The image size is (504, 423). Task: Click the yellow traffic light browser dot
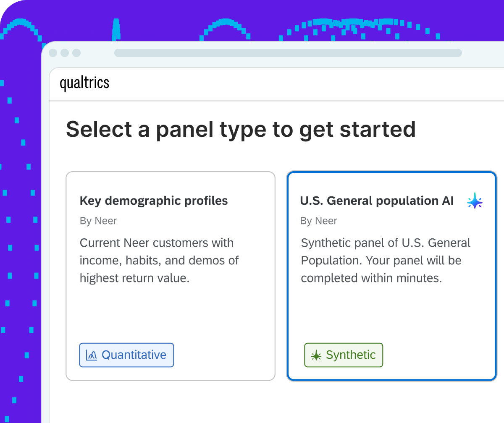click(x=64, y=53)
